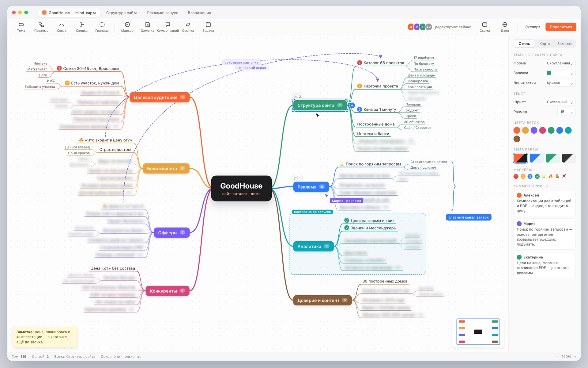The height and width of the screenshot is (368, 588).
Task: Pick the green checkmark marker in Маркеры
Action: coord(537,176)
